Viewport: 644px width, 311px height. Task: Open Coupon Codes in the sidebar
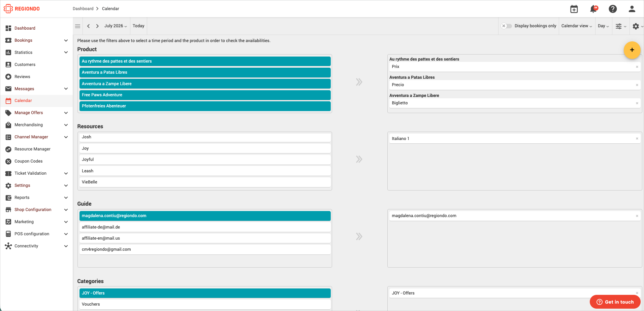29,161
